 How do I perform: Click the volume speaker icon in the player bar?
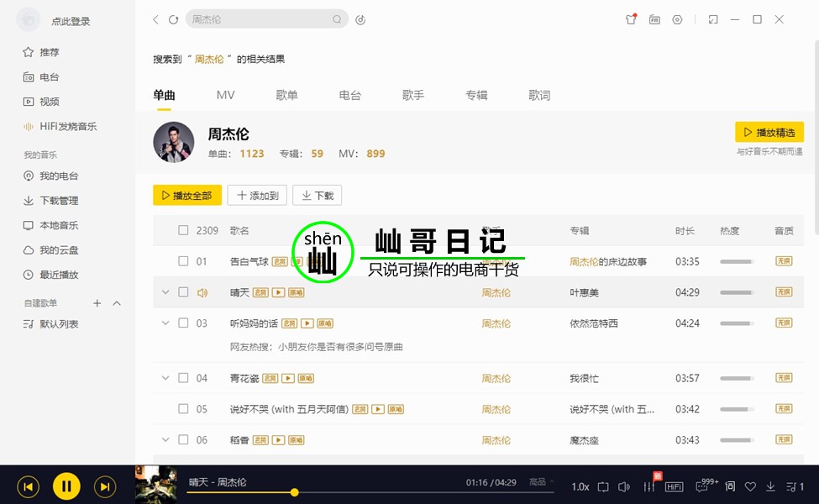(x=623, y=486)
